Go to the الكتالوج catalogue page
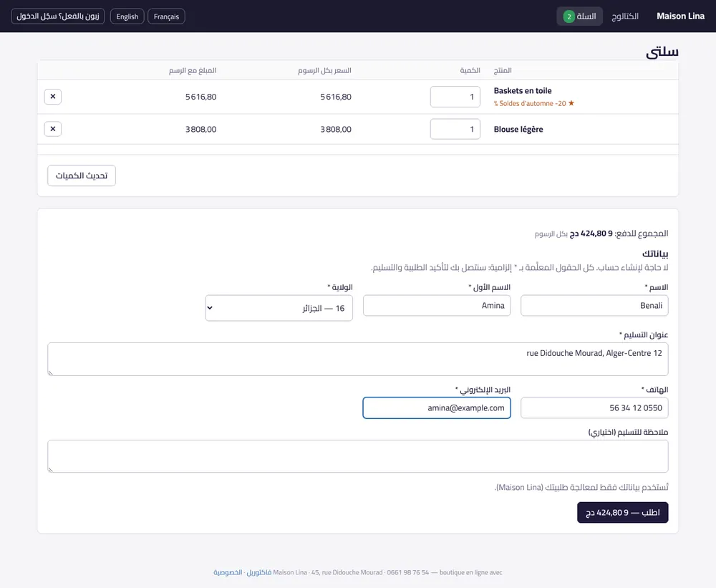 pos(624,16)
